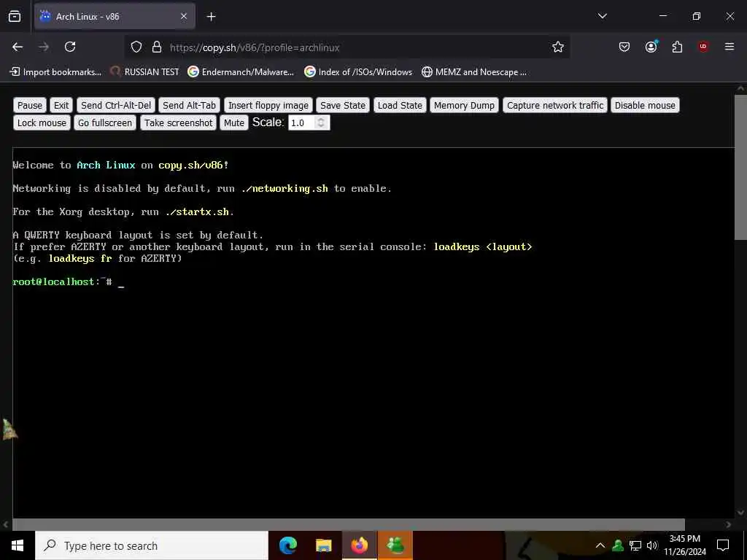Viewport: 747px width, 560px height.
Task: Open RUSSIAN TEST bookmark
Action: (145, 72)
